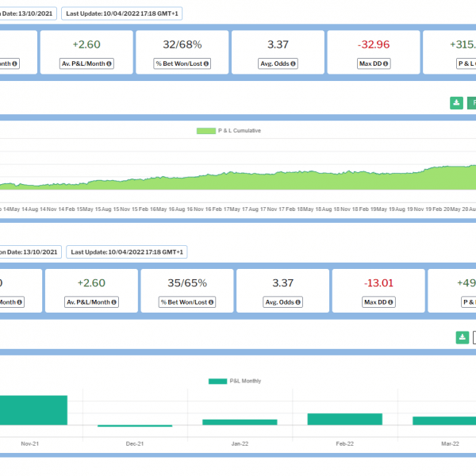The image size is (476, 476).
Task: Select the Jan-22 bar in the monthly chart
Action: coord(240,422)
